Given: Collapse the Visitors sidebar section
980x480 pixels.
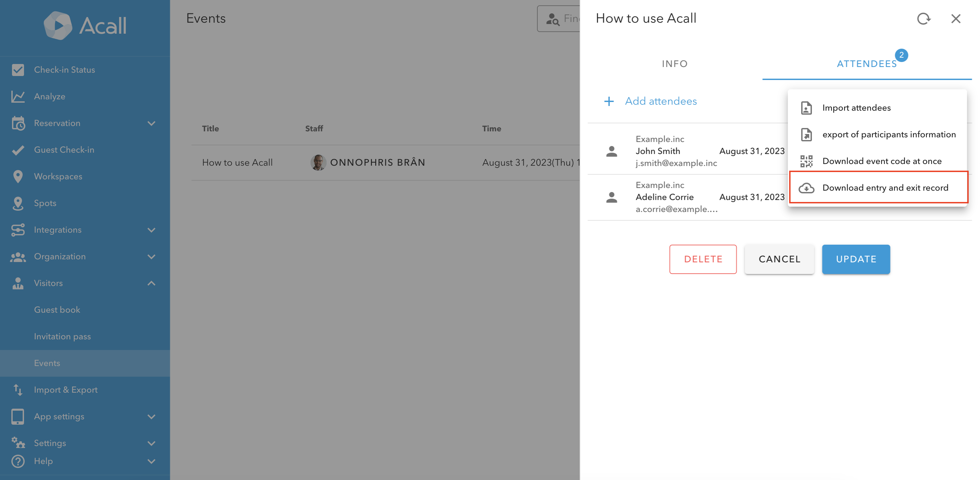Looking at the screenshot, I should (151, 283).
